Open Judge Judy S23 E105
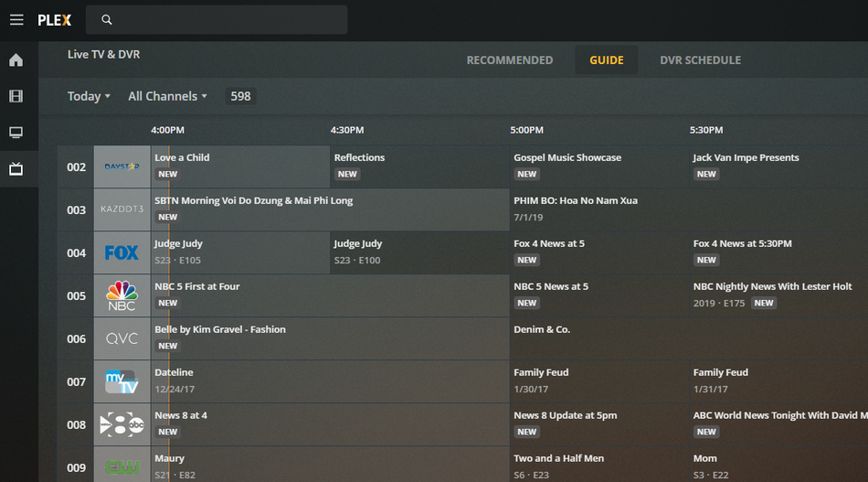This screenshot has width=868, height=482. [240, 252]
